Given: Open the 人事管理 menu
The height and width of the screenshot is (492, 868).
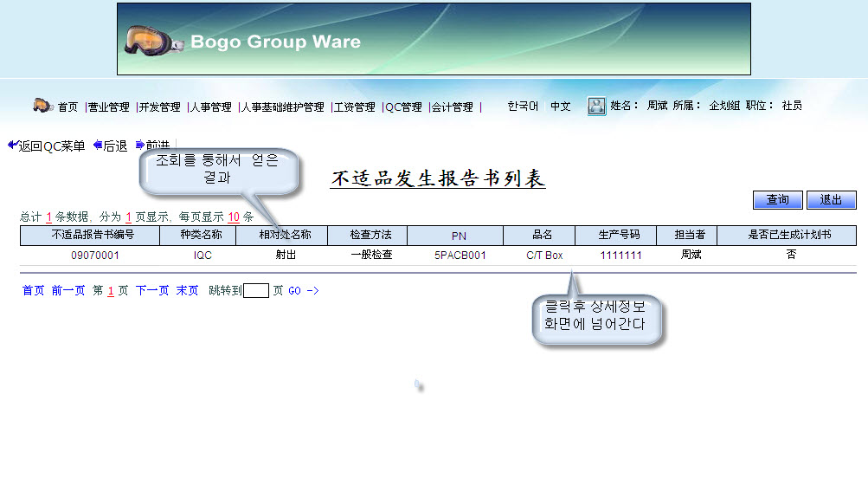Looking at the screenshot, I should (x=210, y=107).
